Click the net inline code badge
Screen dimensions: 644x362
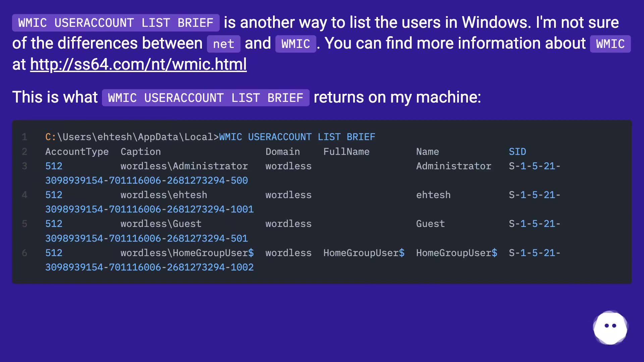(x=223, y=44)
